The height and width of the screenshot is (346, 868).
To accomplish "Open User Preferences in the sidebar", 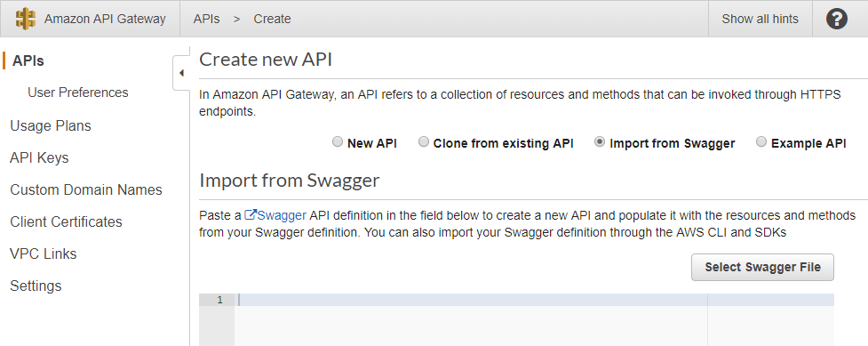I will point(78,93).
